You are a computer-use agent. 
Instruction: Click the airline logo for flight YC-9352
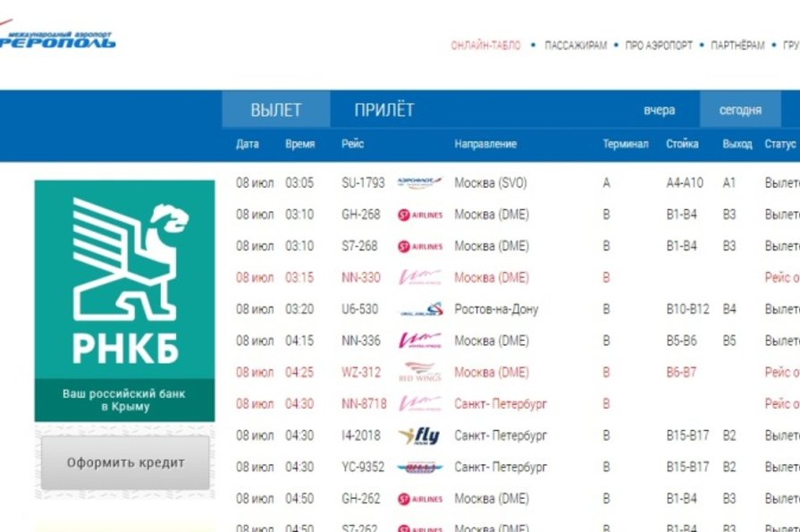pos(419,467)
